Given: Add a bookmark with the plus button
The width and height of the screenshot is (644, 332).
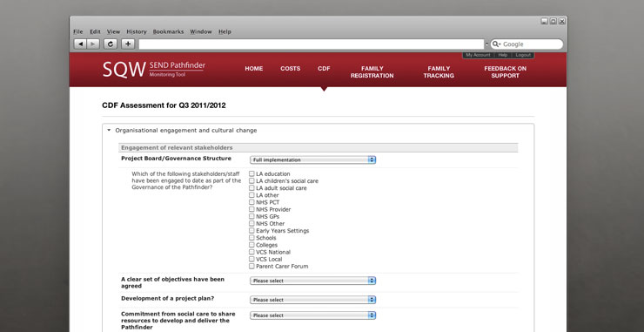Looking at the screenshot, I should 128,44.
